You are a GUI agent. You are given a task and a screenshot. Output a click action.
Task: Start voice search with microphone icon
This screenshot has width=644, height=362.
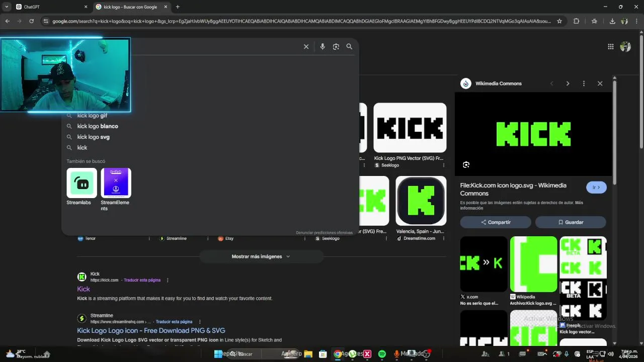pyautogui.click(x=323, y=46)
